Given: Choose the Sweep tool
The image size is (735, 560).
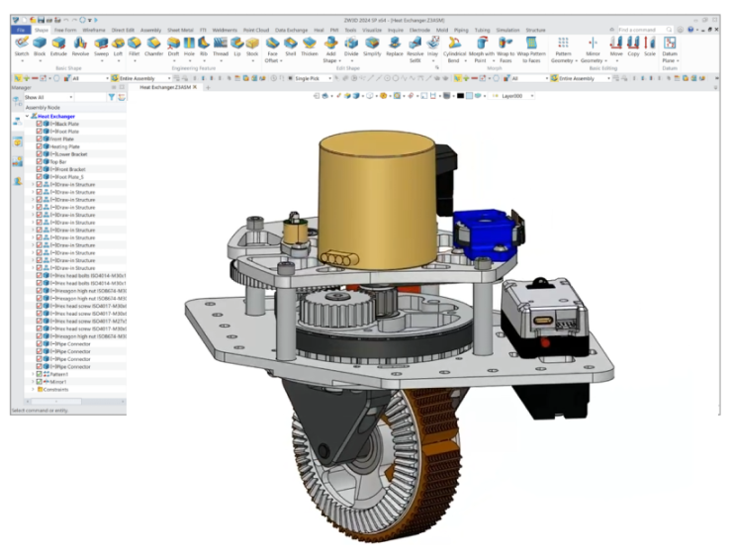Looking at the screenshot, I should click(x=101, y=47).
